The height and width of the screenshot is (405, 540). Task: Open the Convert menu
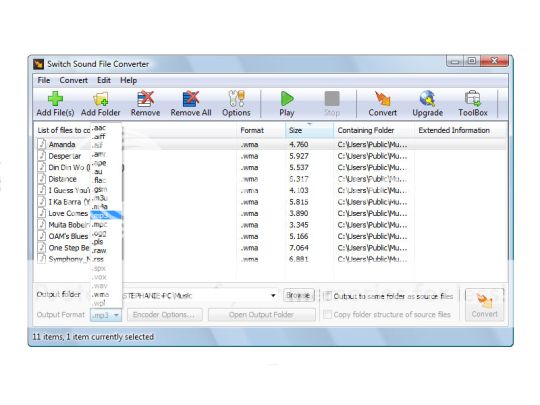[73, 80]
